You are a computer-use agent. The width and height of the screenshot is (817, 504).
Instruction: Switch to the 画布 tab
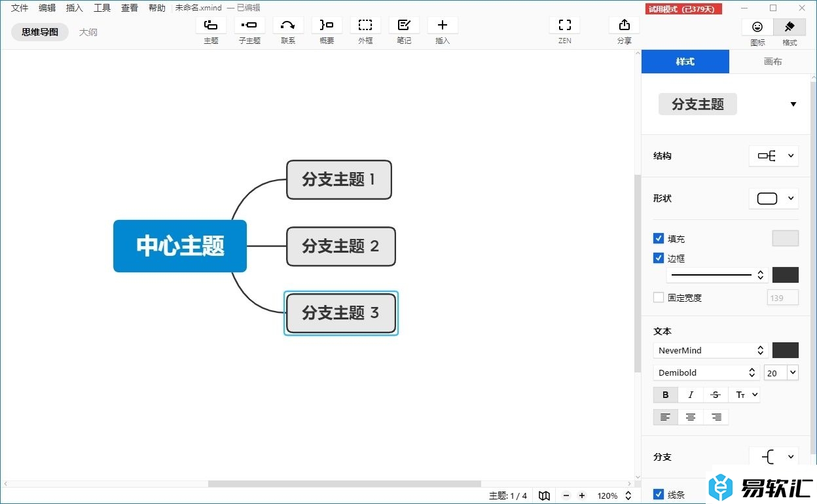[x=772, y=62]
